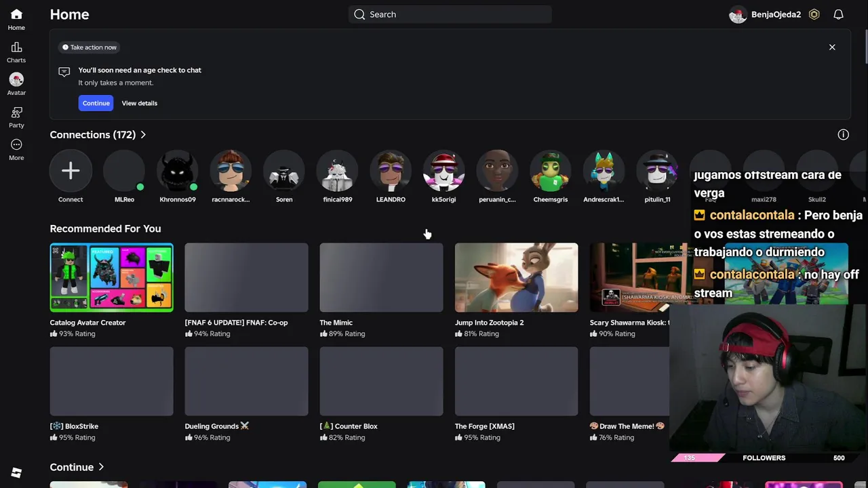Screen dimensions: 868x488
Task: Dismiss the age check banner with X
Action: coord(832,47)
